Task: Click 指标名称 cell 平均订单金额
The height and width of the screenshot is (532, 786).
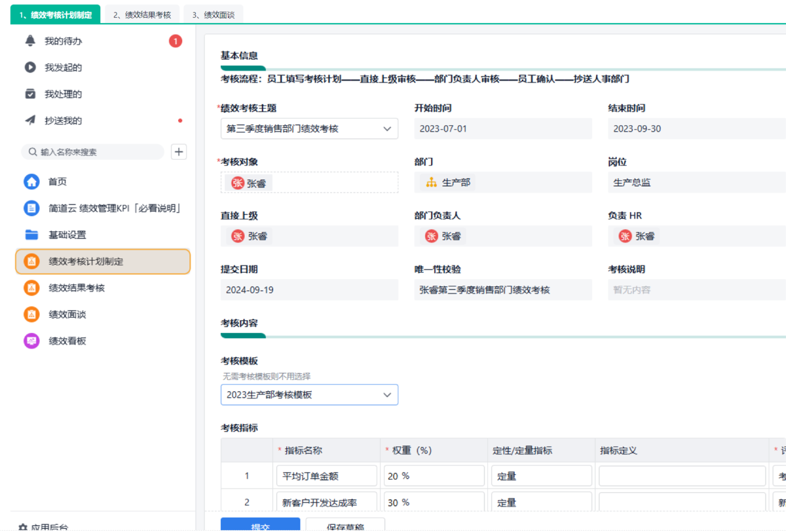Action: (327, 476)
